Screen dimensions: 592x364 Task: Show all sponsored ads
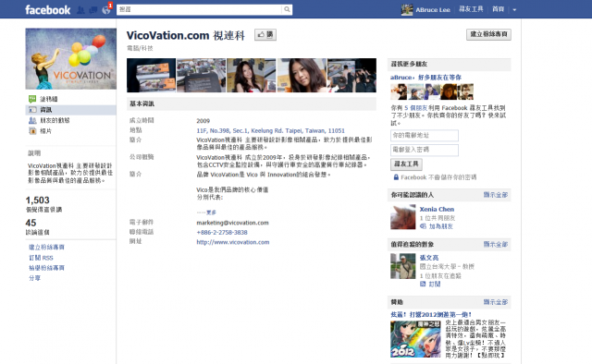pyautogui.click(x=496, y=302)
